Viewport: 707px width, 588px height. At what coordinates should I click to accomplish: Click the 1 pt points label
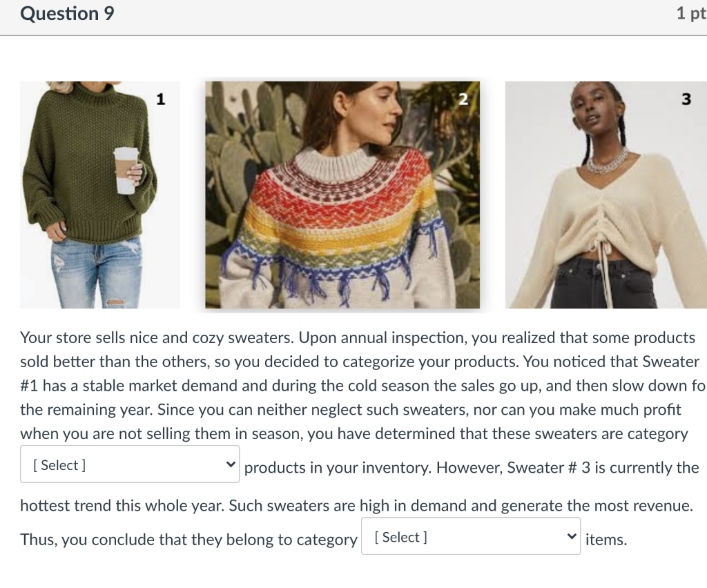pos(690,13)
